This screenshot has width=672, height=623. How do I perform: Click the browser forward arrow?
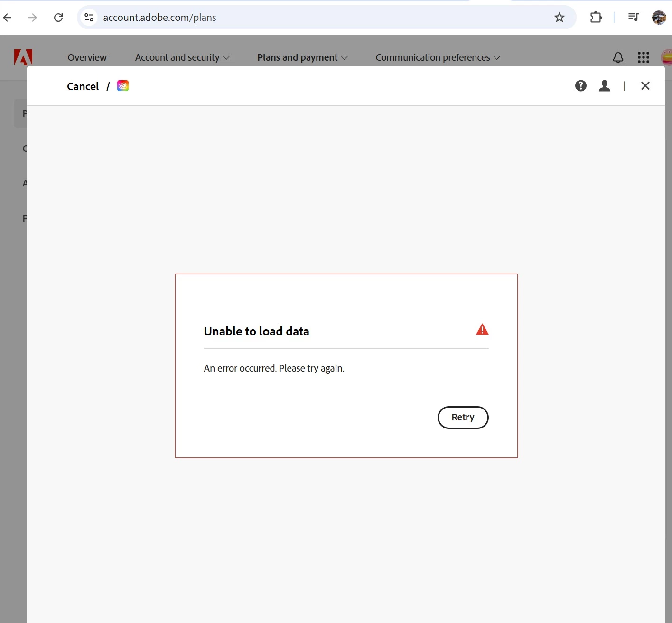pyautogui.click(x=33, y=18)
